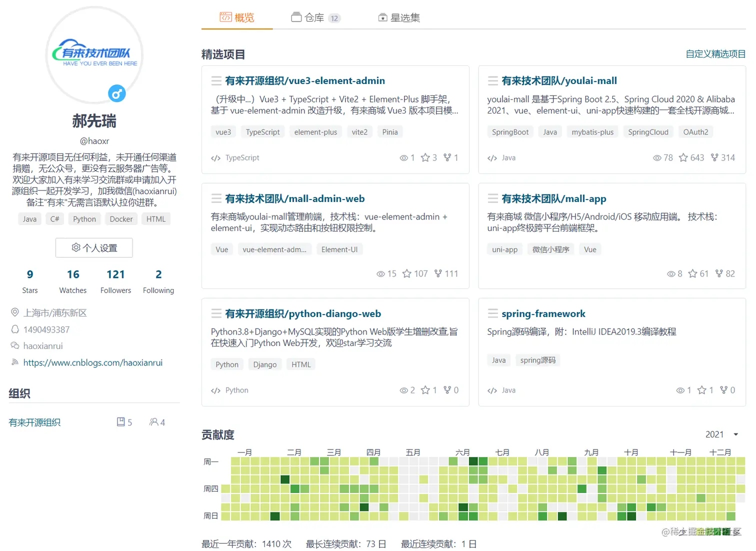756x551 pixels.
Task: Click the location 上海市/浦东新区 text
Action: (x=55, y=312)
